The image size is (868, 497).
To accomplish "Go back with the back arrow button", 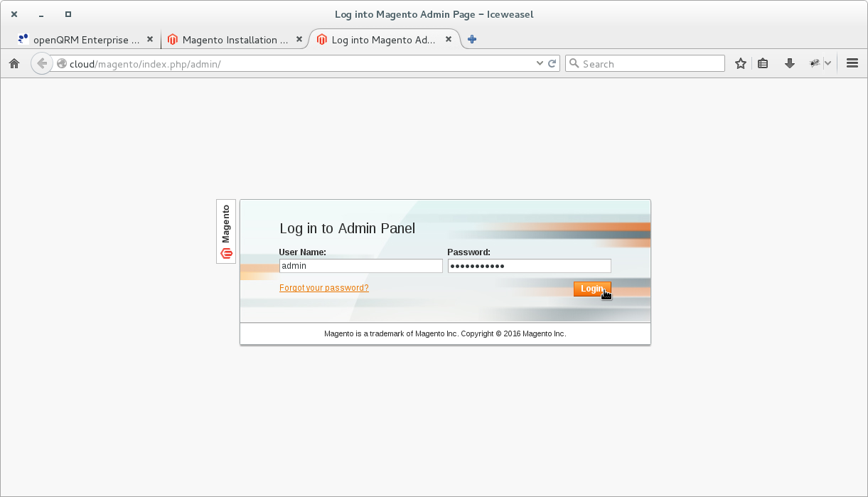I will point(42,63).
